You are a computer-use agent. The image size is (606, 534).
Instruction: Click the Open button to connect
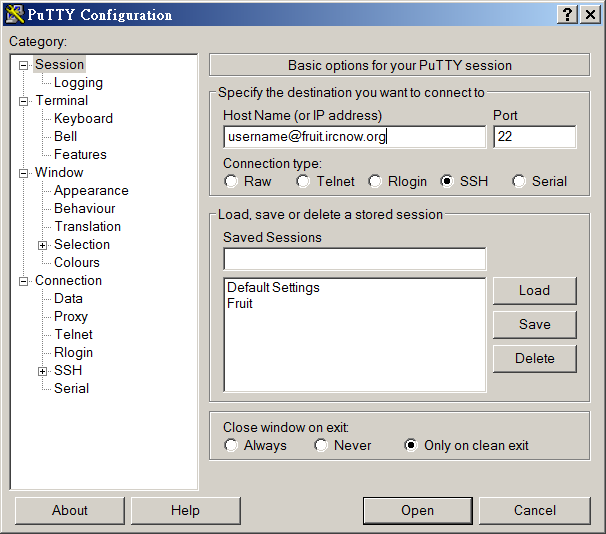[x=417, y=510]
